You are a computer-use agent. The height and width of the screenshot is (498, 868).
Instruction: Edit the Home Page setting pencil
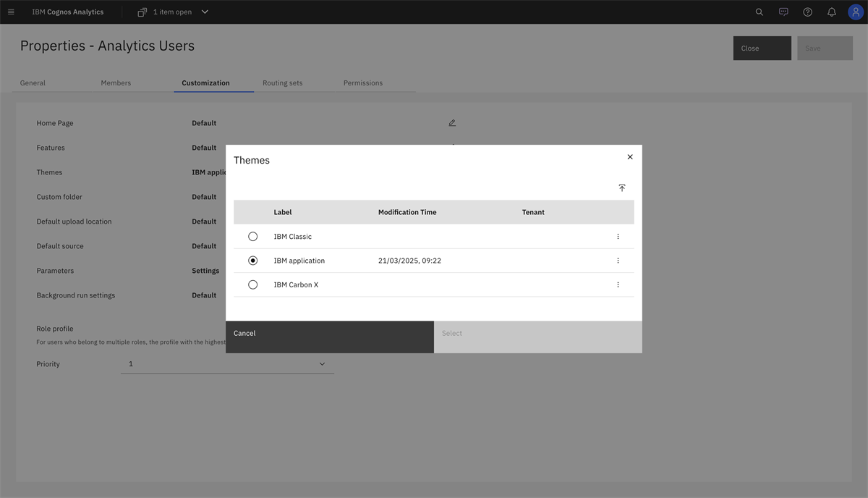tap(452, 123)
